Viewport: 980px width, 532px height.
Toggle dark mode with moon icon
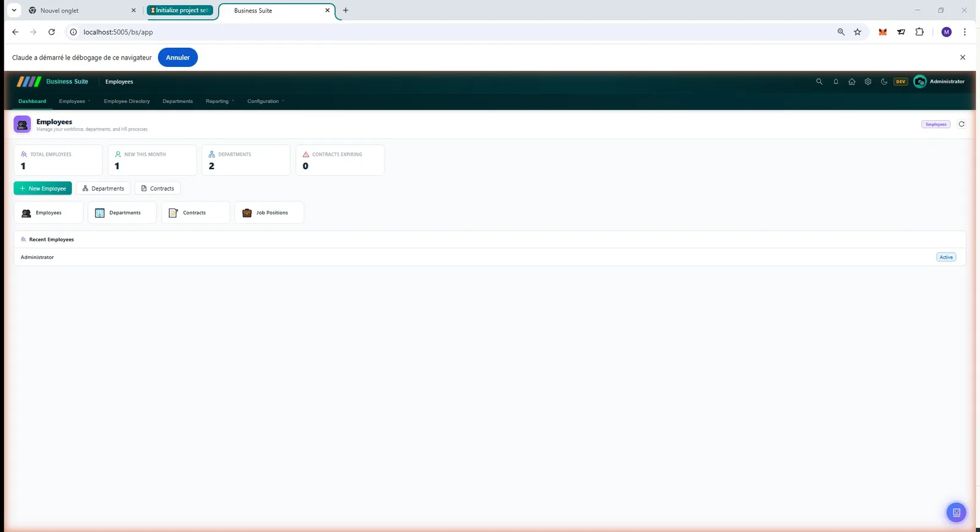[x=884, y=82]
